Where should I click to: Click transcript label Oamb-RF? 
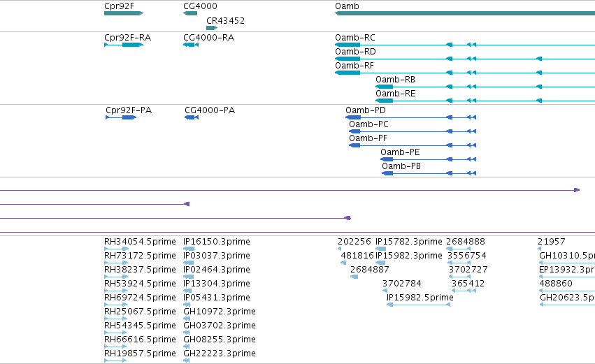click(354, 66)
